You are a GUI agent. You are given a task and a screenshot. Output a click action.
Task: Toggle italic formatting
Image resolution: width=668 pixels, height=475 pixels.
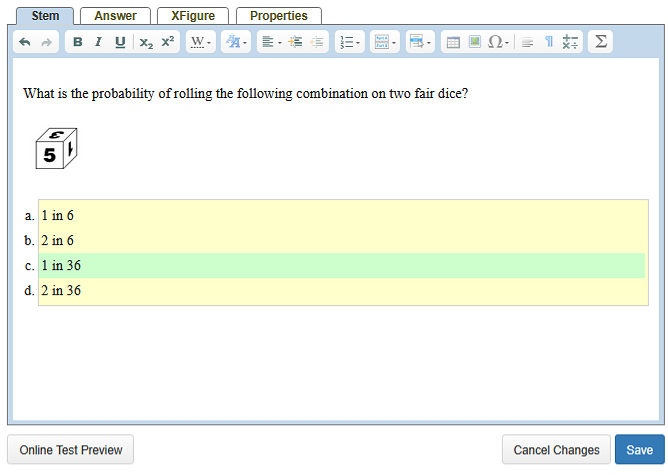(x=98, y=42)
